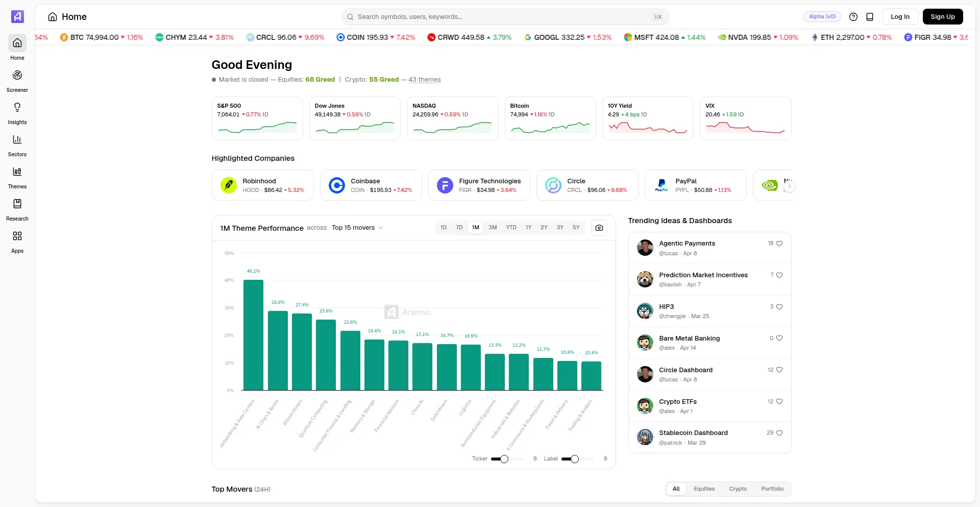Click the Robinhood feather logo
The image size is (980, 507).
[x=229, y=185]
